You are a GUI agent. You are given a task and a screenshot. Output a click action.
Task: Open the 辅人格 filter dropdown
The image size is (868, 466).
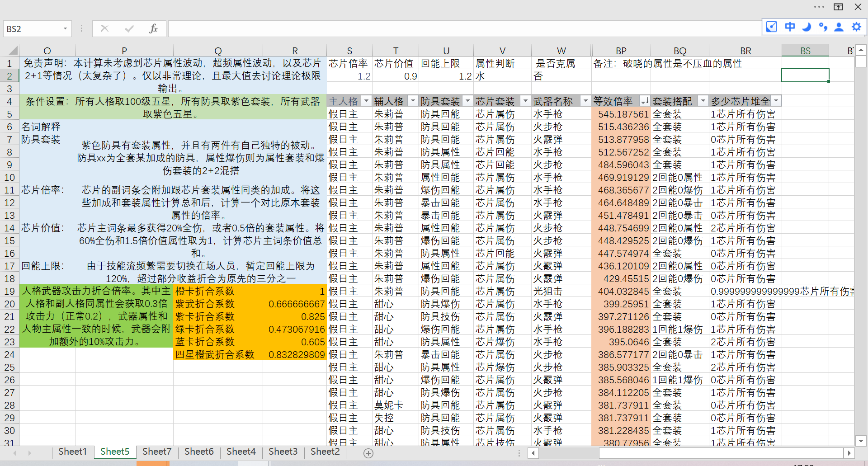(413, 101)
